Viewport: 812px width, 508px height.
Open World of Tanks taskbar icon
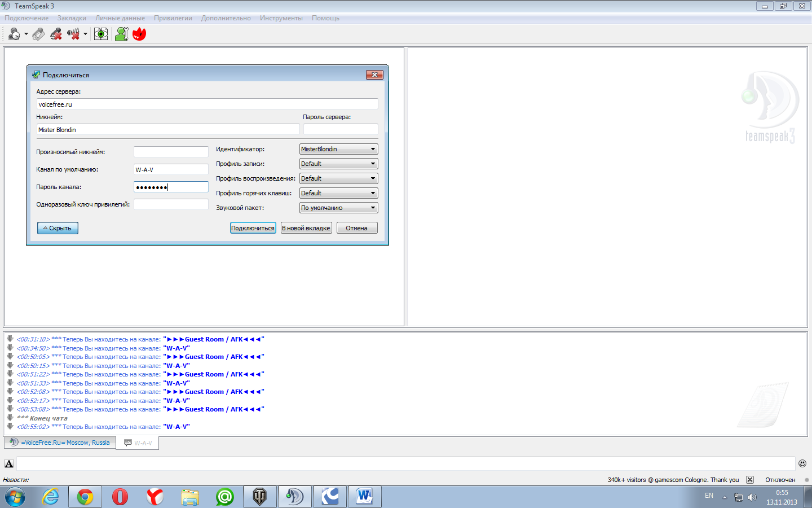[260, 497]
